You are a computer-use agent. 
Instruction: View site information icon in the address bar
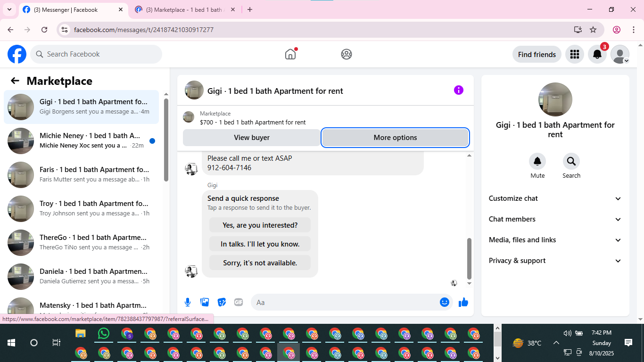point(65,30)
